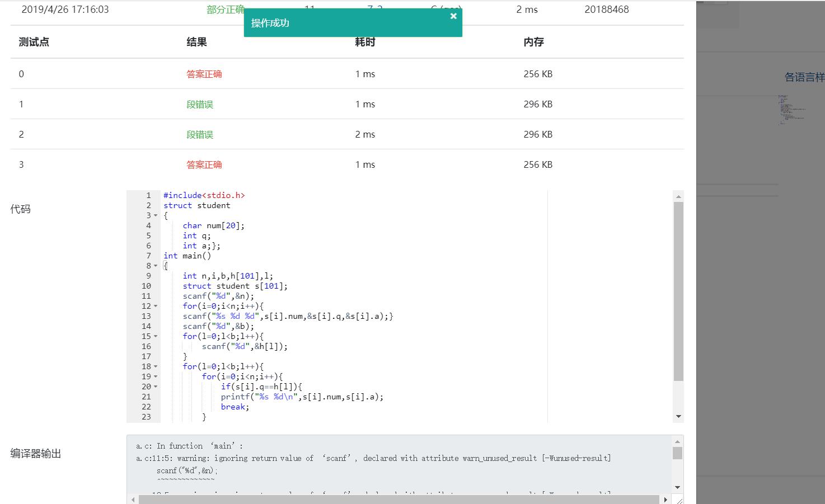
Task: Click code editor scrollbar down arrow
Action: [x=678, y=417]
